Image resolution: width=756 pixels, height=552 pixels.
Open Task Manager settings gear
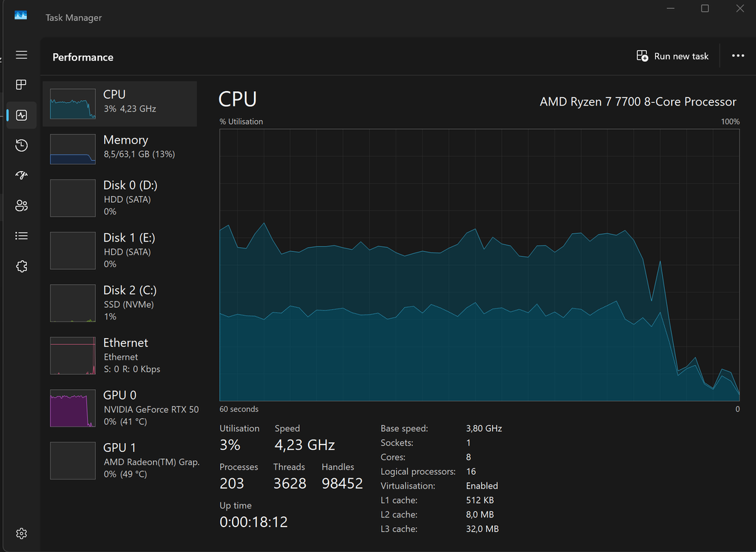point(21,533)
